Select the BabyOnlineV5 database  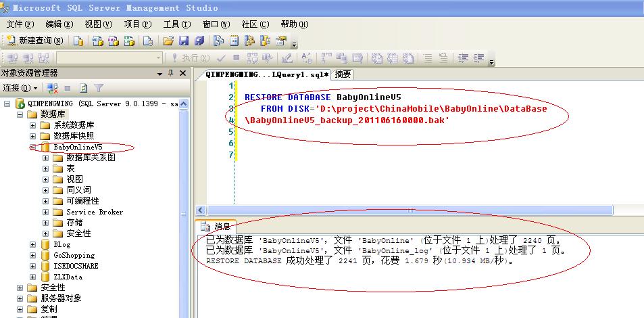click(78, 147)
